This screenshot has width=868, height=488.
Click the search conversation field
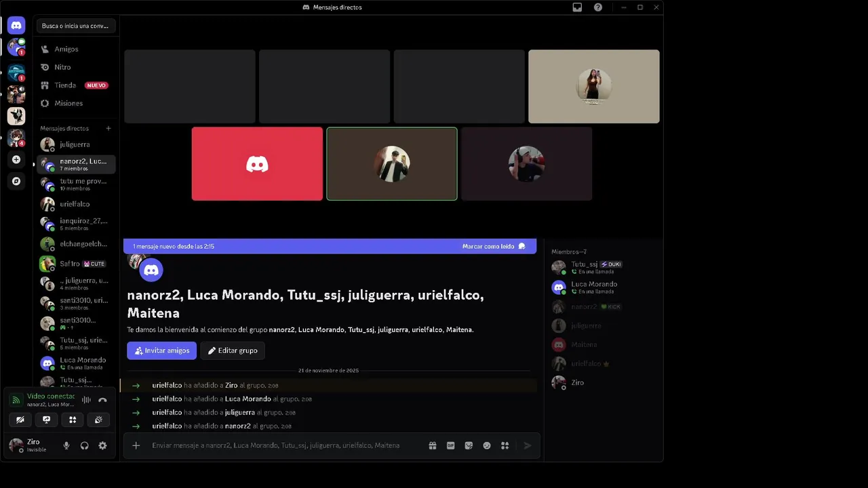[x=76, y=26]
